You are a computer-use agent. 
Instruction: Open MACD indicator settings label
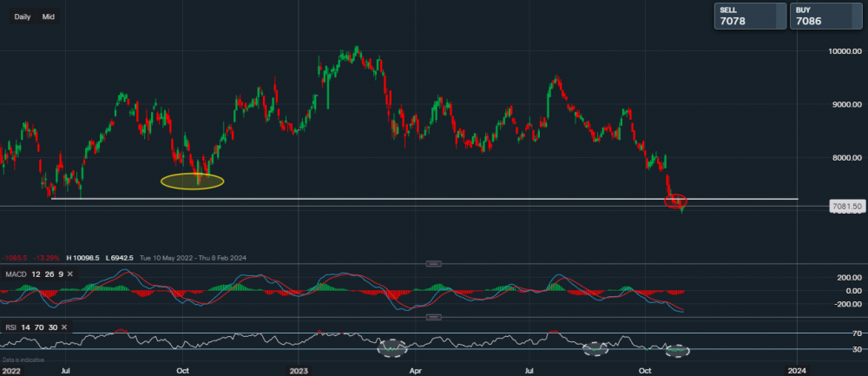(x=17, y=274)
